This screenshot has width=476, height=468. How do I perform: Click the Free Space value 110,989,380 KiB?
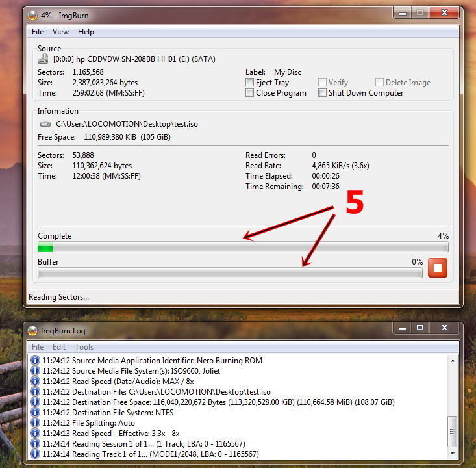(127, 137)
